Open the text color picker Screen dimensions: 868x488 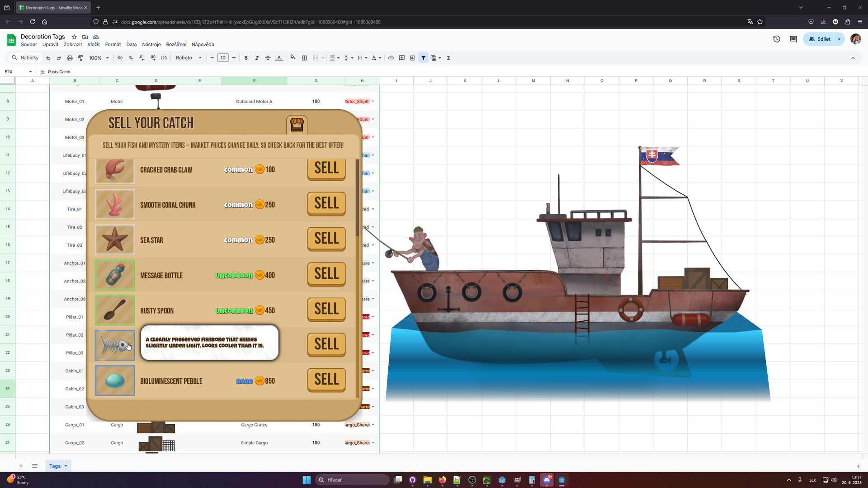279,58
